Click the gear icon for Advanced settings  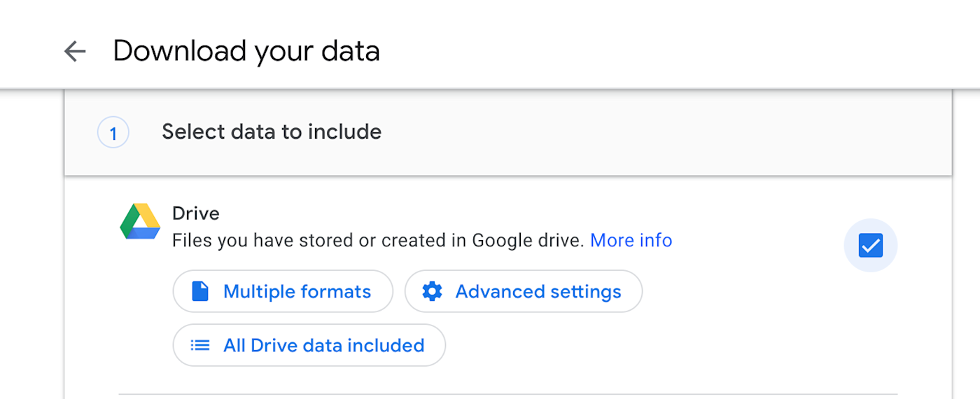433,291
